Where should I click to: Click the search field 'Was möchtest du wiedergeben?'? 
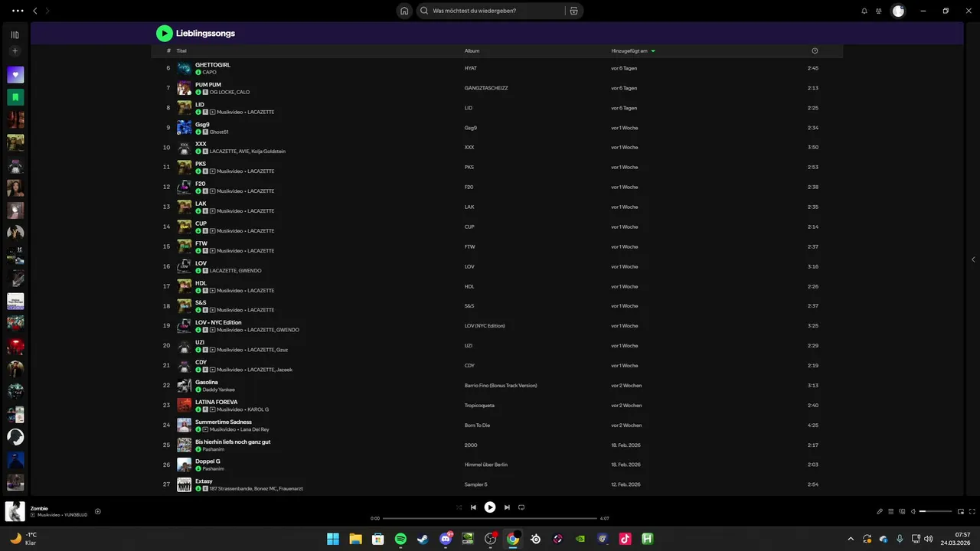(490, 11)
